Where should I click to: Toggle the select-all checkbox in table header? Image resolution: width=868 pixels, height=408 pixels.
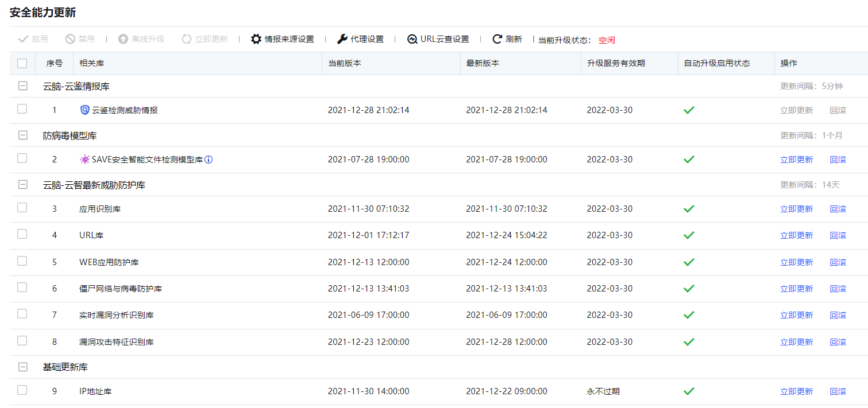tap(22, 63)
